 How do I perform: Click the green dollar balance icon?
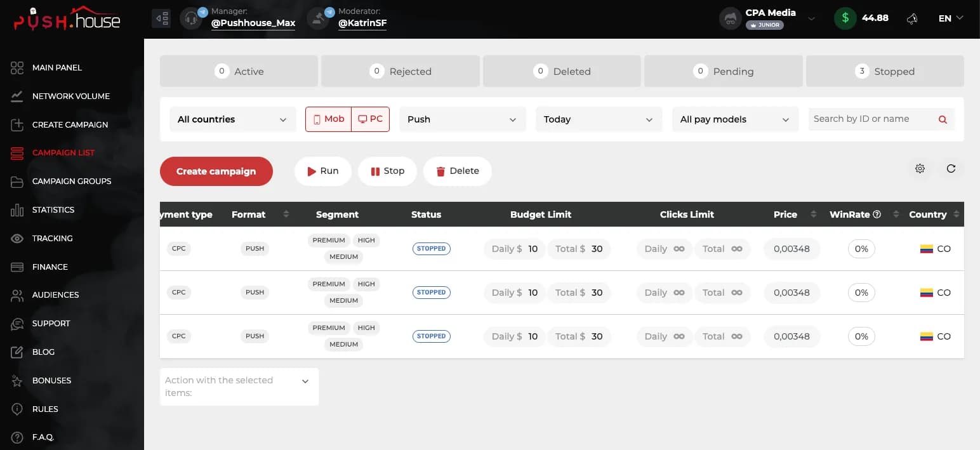845,18
